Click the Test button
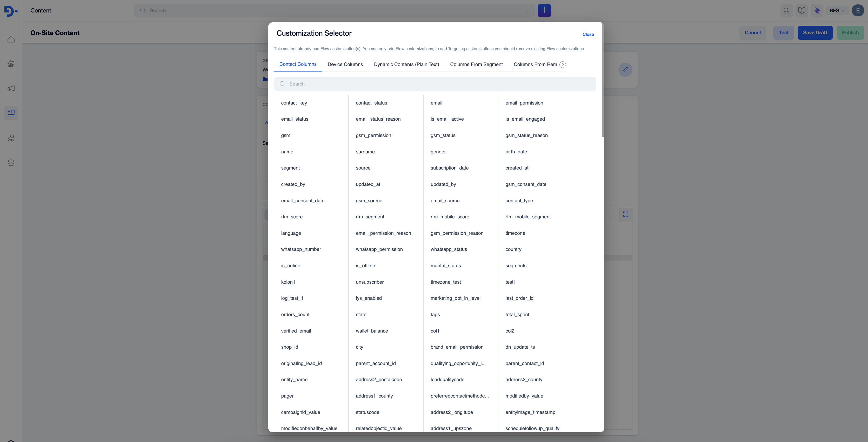 tap(783, 33)
